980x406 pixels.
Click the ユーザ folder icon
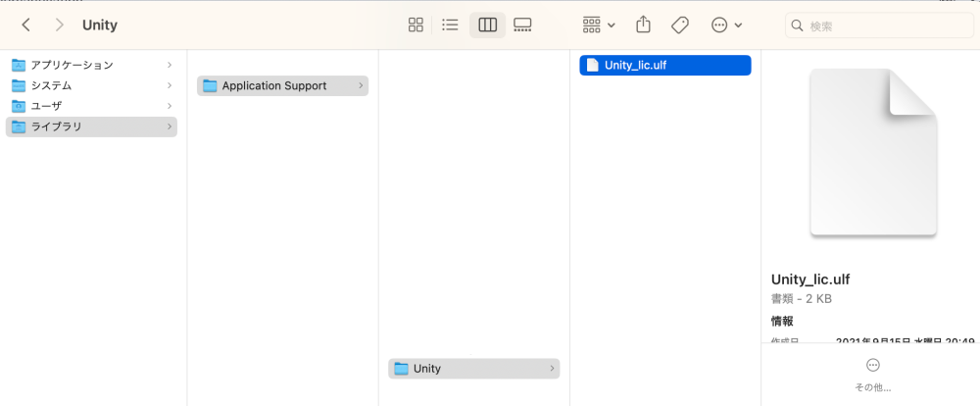19,106
